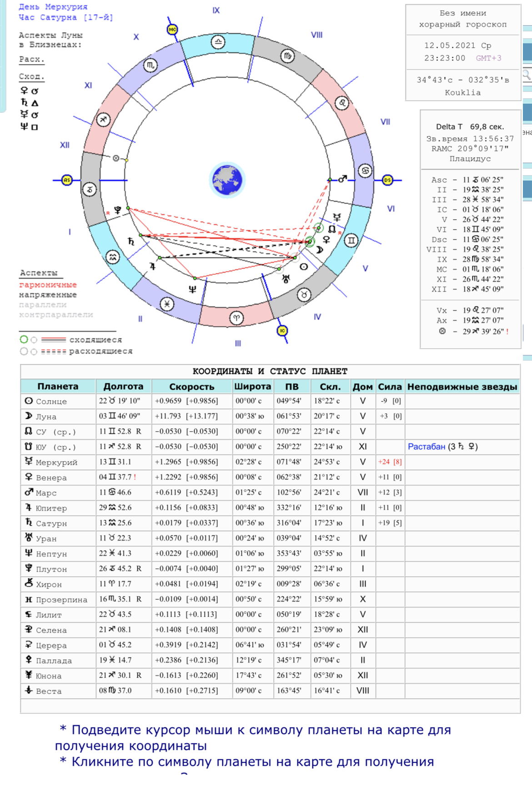Click the DS descendant marker
Image resolution: width=532 pixels, height=785 pixels.
coord(387,180)
